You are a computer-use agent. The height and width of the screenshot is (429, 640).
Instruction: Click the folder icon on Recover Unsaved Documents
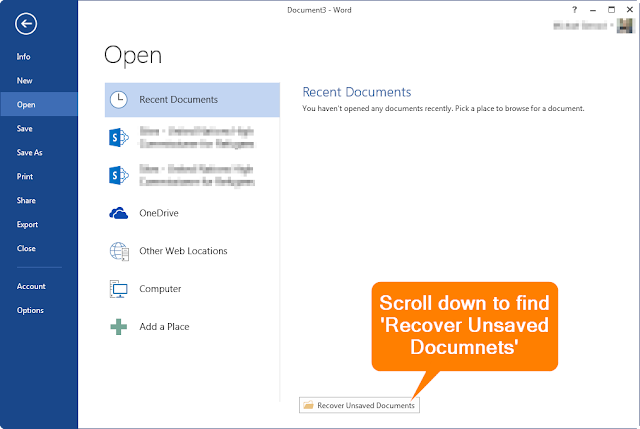(x=309, y=405)
